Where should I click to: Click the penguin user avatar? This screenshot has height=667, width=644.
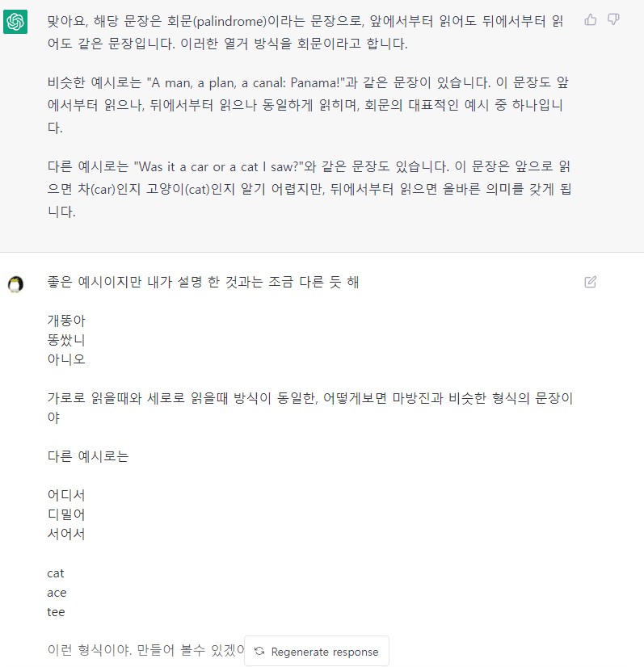tap(15, 284)
